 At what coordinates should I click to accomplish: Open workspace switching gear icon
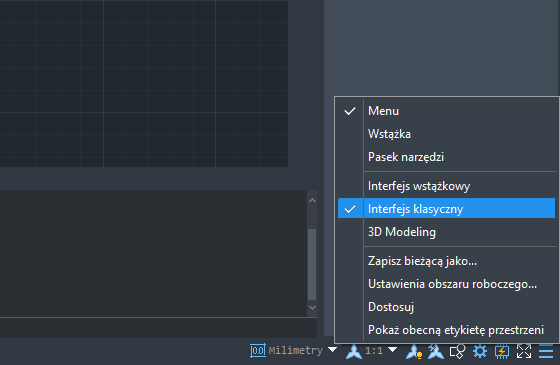tap(480, 351)
